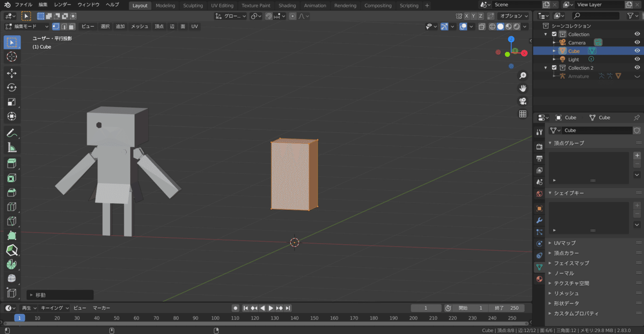Select the Bevel tool
The width and height of the screenshot is (644, 334).
12,192
